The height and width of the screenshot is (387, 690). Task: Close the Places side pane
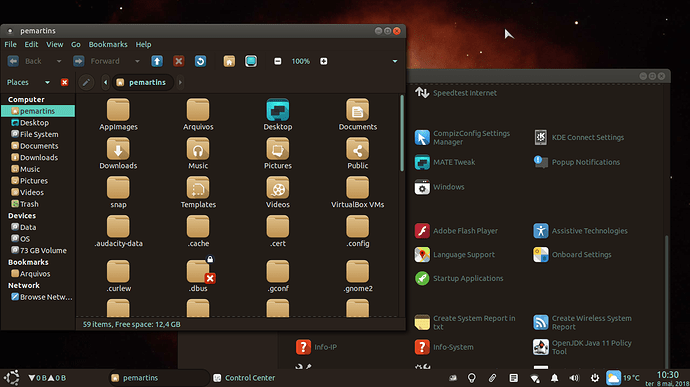[65, 82]
